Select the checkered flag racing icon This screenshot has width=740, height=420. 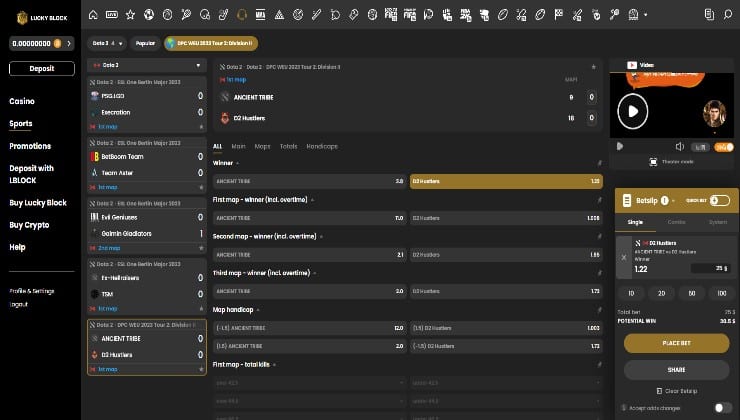click(559, 15)
